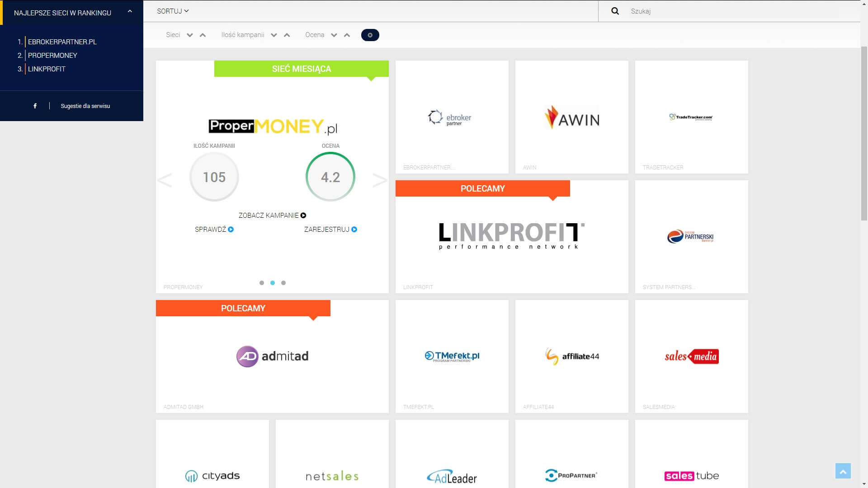The width and height of the screenshot is (868, 488).
Task: Open EBROKERPARTNER.PL from ranking list
Action: [62, 42]
